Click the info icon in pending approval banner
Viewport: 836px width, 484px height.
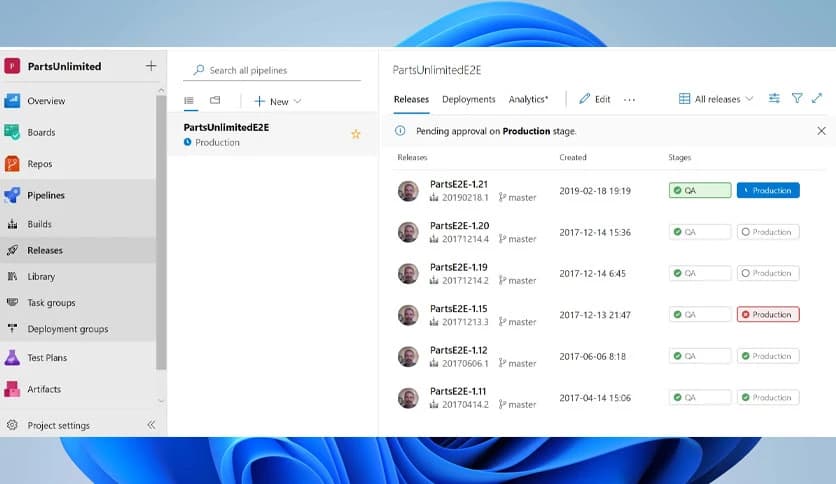(400, 131)
